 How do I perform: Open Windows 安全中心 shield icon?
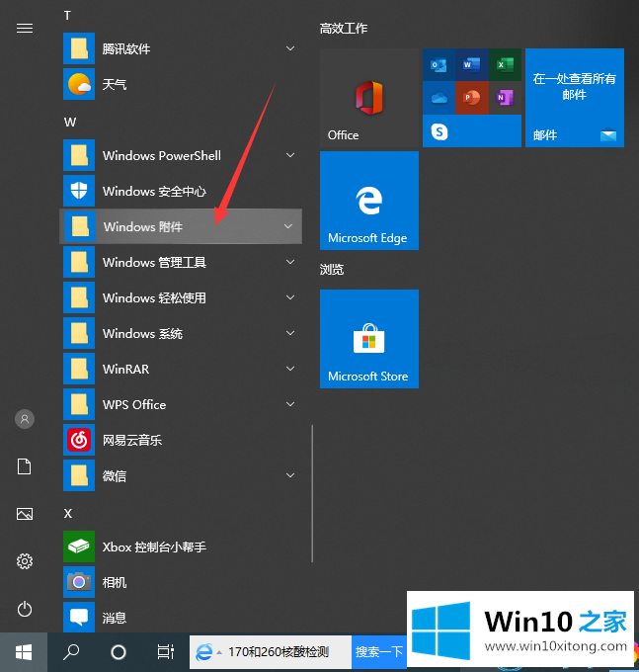(182, 191)
